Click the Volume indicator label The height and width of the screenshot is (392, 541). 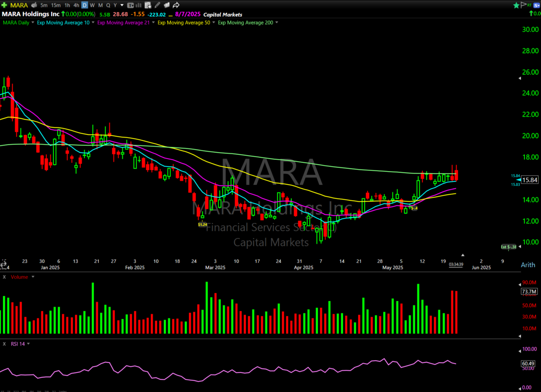pos(19,277)
